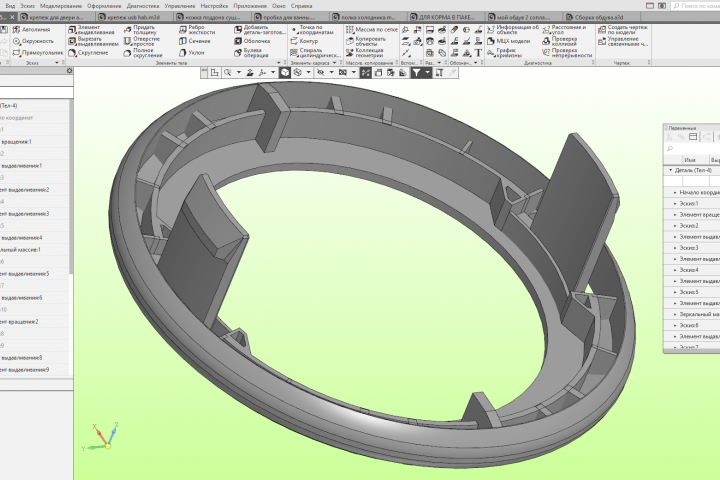
Task: Open the Моделирование menu
Action: pos(61,6)
